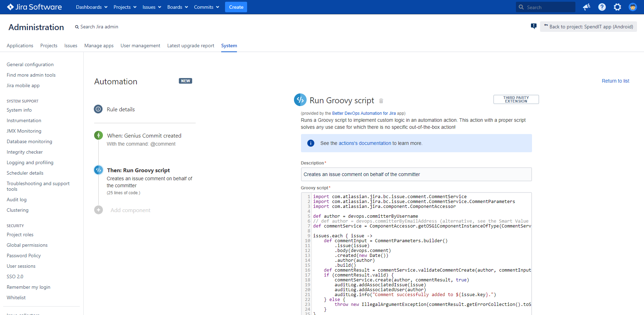Open Audit log page

pos(16,199)
